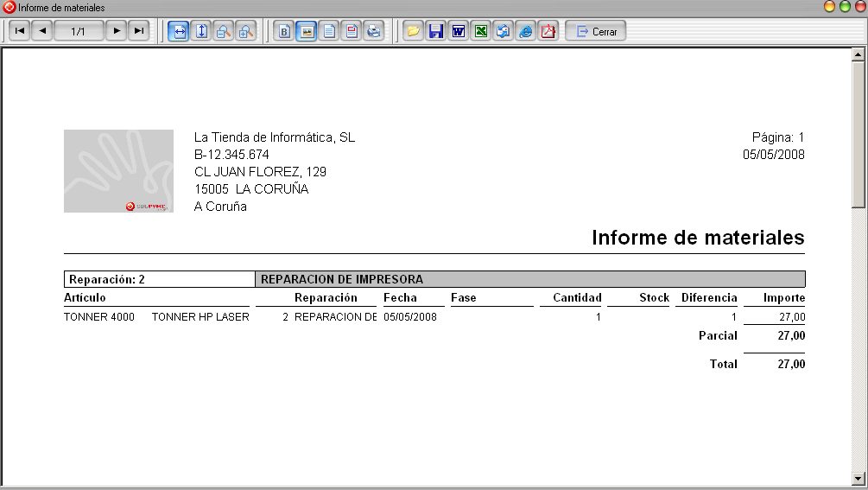868x490 pixels.
Task: Click the blue page document icon
Action: click(x=329, y=31)
